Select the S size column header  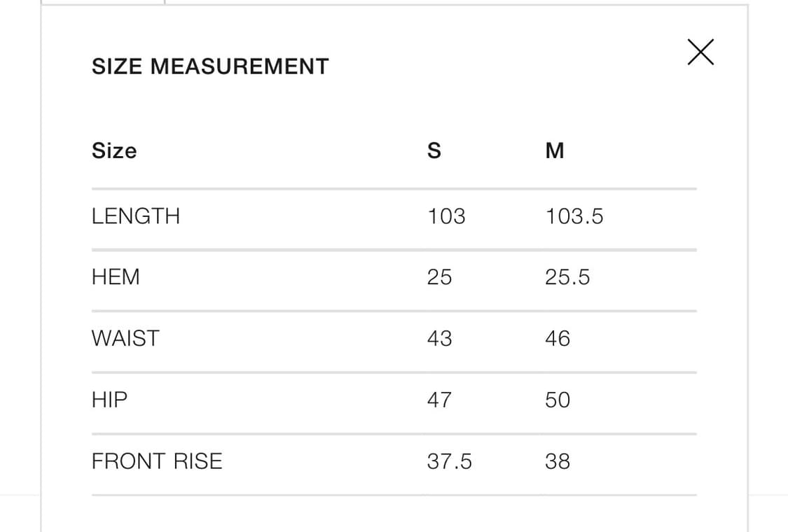coord(434,151)
